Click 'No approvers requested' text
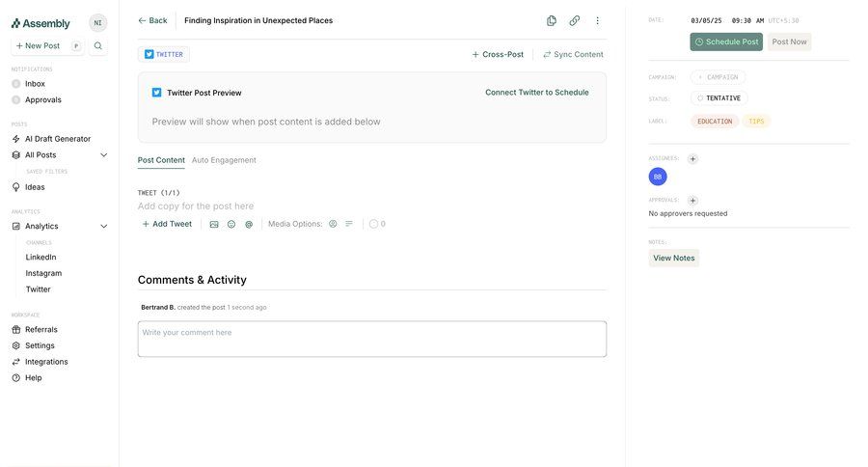The image size is (868, 467). point(688,214)
